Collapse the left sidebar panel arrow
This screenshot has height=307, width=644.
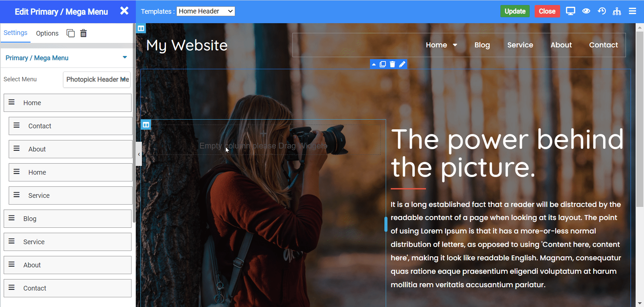click(x=139, y=154)
